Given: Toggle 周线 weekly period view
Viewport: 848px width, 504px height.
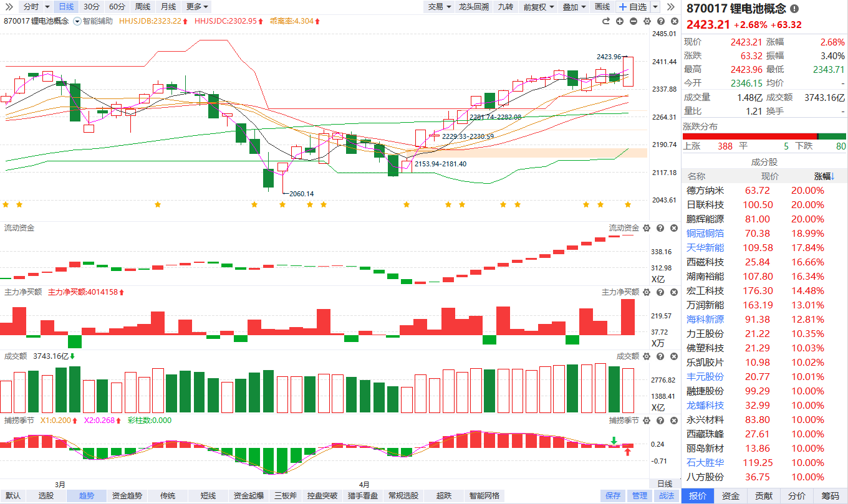Looking at the screenshot, I should (143, 7).
